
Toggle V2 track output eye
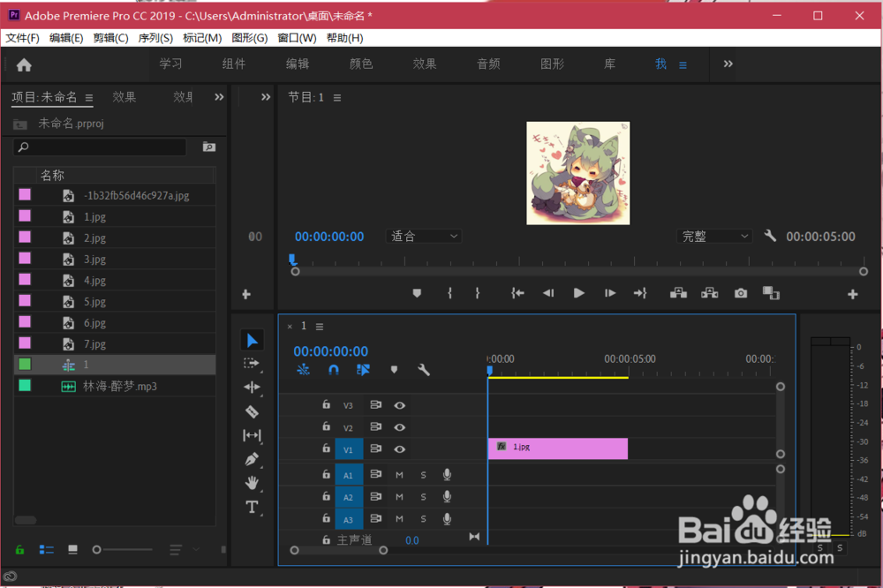click(x=399, y=427)
